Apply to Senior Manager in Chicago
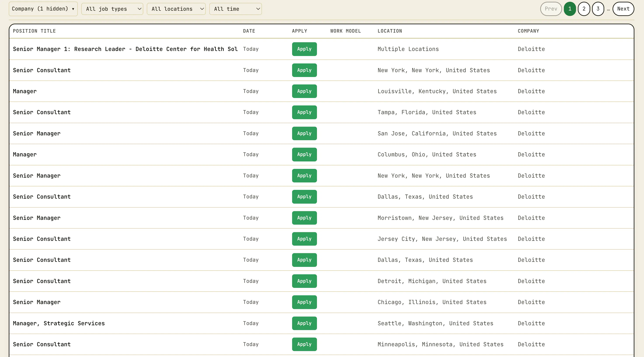Image resolution: width=644 pixels, height=357 pixels. tap(304, 302)
